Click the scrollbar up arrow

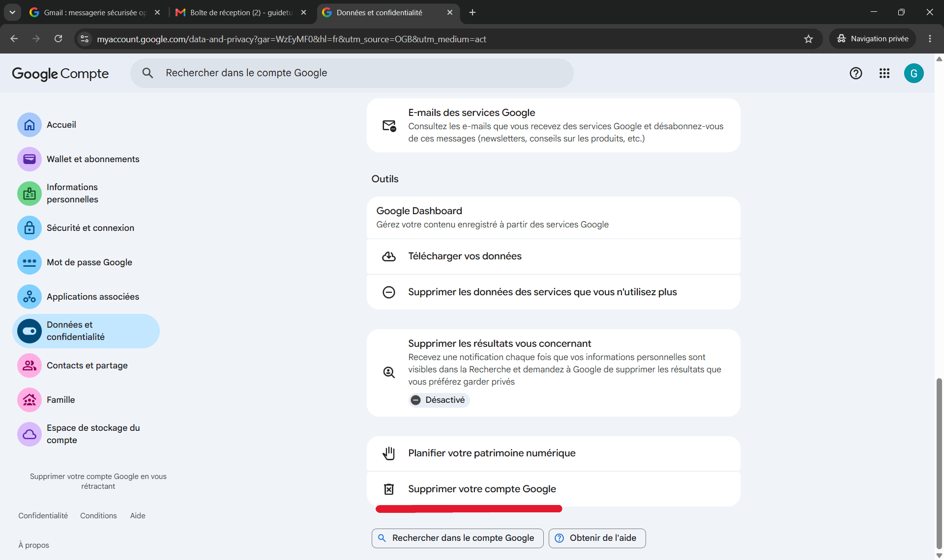pyautogui.click(x=939, y=59)
